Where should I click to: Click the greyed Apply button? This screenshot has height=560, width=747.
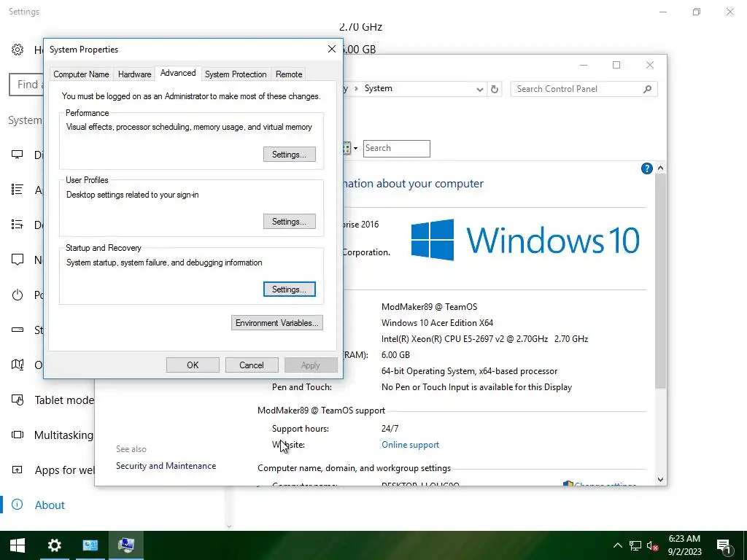point(311,365)
